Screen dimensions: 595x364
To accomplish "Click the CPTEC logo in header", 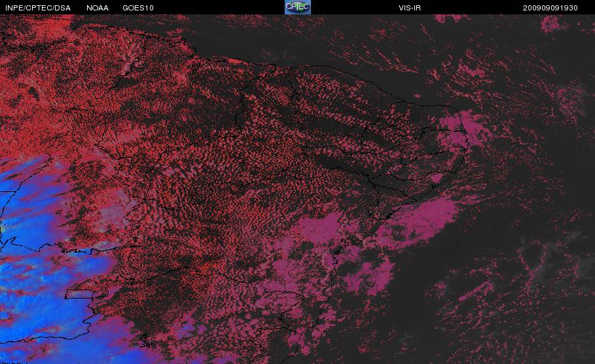I will pos(298,7).
